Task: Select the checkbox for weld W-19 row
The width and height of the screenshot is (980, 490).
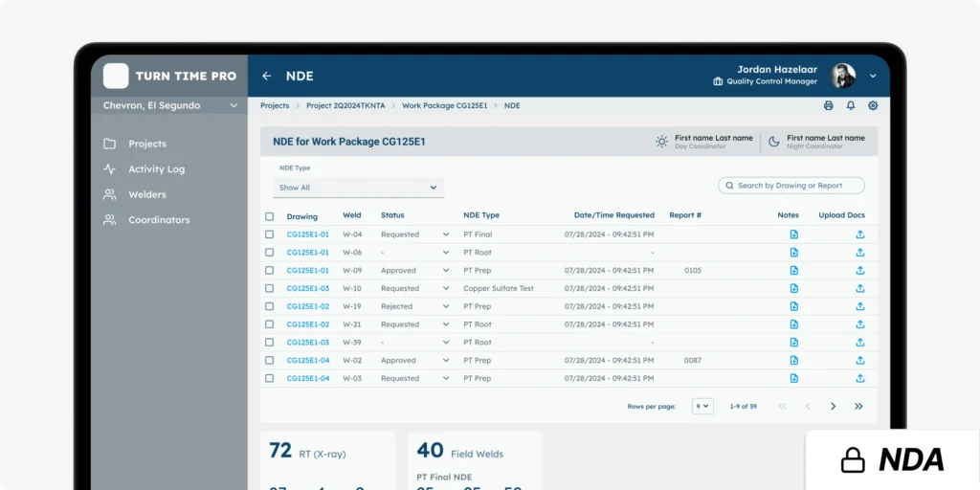Action: pos(270,306)
